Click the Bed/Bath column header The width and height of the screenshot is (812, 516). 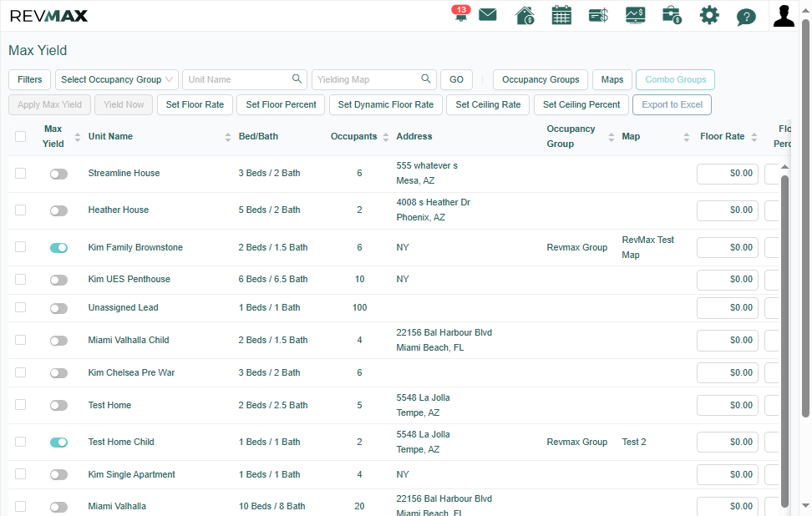point(258,136)
